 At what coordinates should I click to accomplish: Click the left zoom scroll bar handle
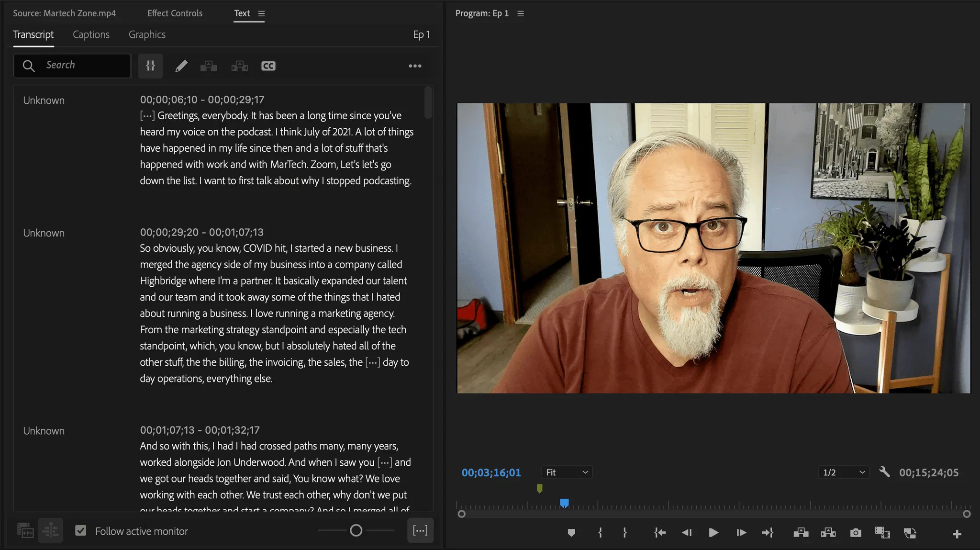[x=461, y=514]
